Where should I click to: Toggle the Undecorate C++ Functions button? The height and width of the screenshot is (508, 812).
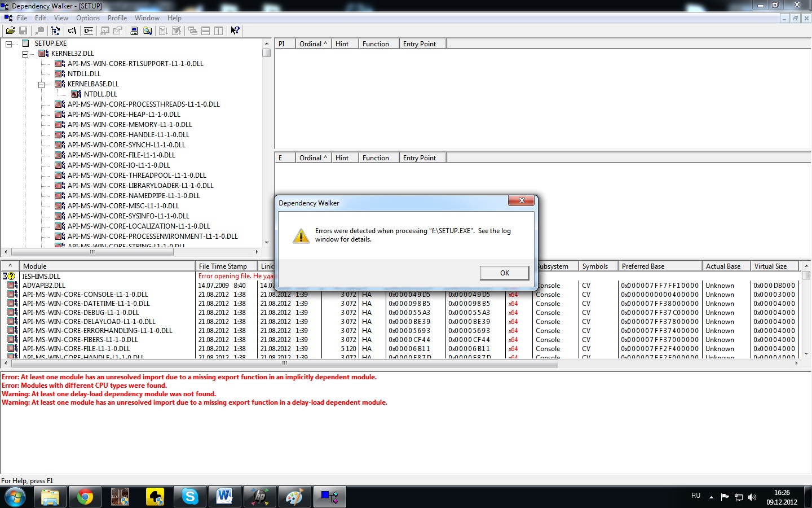point(89,30)
